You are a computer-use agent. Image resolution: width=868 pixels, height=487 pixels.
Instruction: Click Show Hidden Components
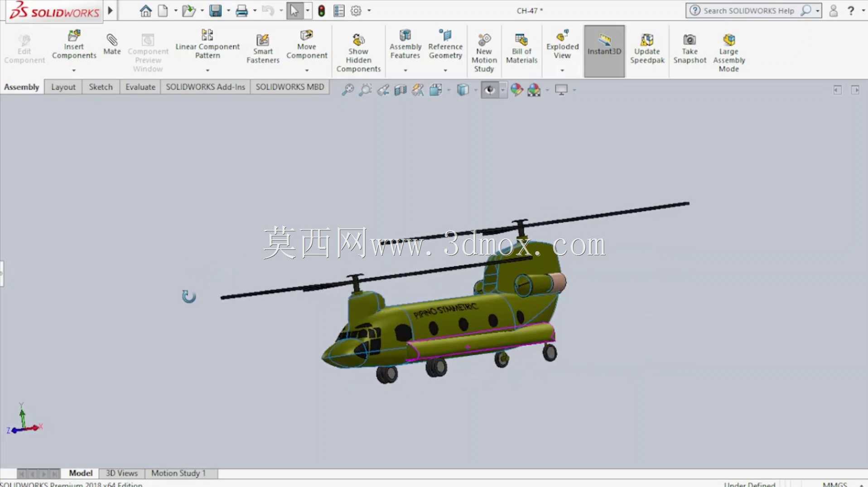point(358,53)
